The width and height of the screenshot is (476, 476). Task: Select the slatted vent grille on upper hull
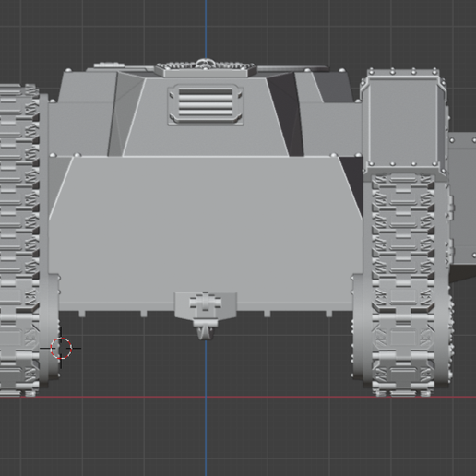pos(206,104)
